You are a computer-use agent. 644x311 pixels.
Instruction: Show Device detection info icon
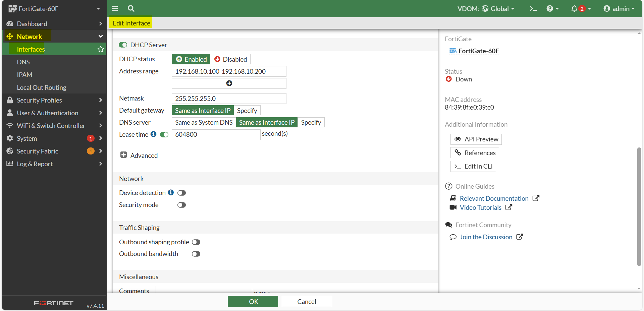click(171, 192)
